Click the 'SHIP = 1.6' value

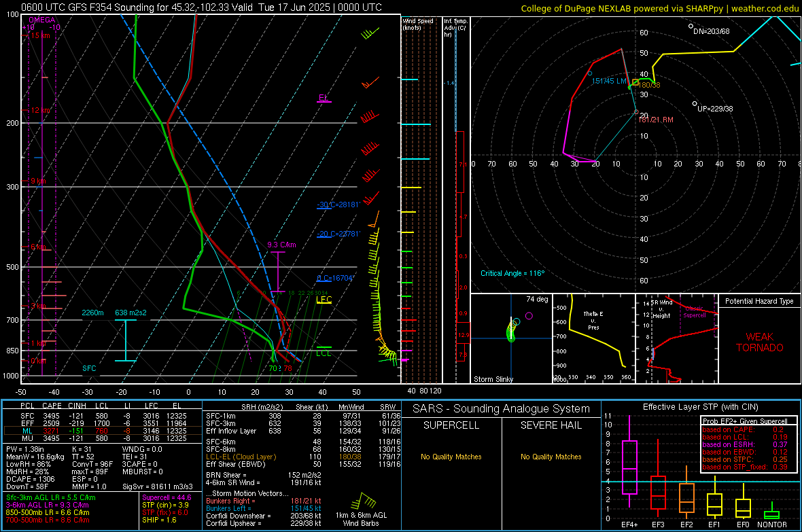[159, 520]
